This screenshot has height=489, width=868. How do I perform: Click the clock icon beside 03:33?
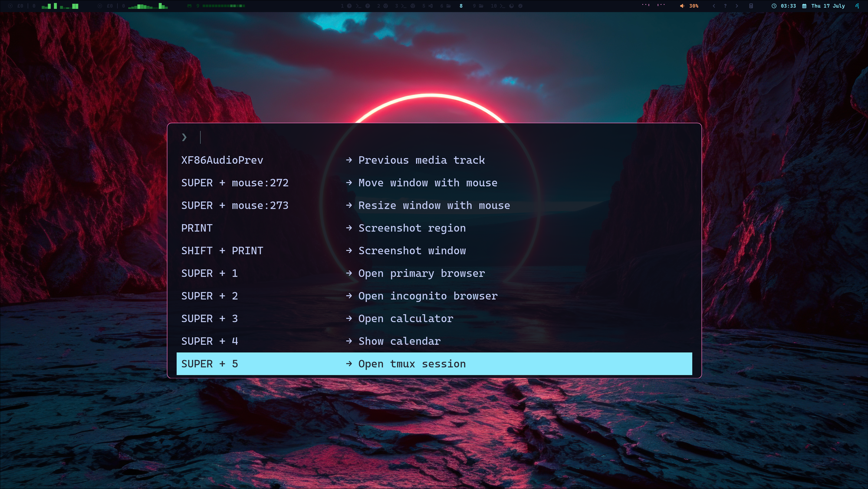click(x=774, y=6)
